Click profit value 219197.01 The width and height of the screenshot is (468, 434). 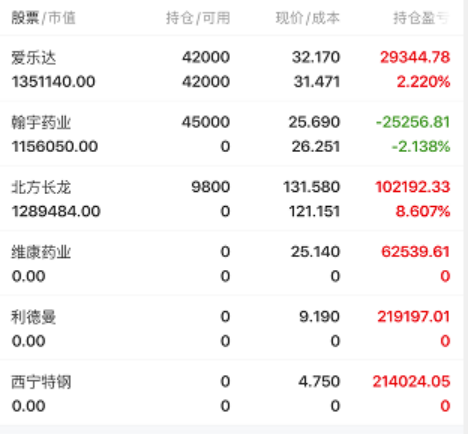(414, 316)
